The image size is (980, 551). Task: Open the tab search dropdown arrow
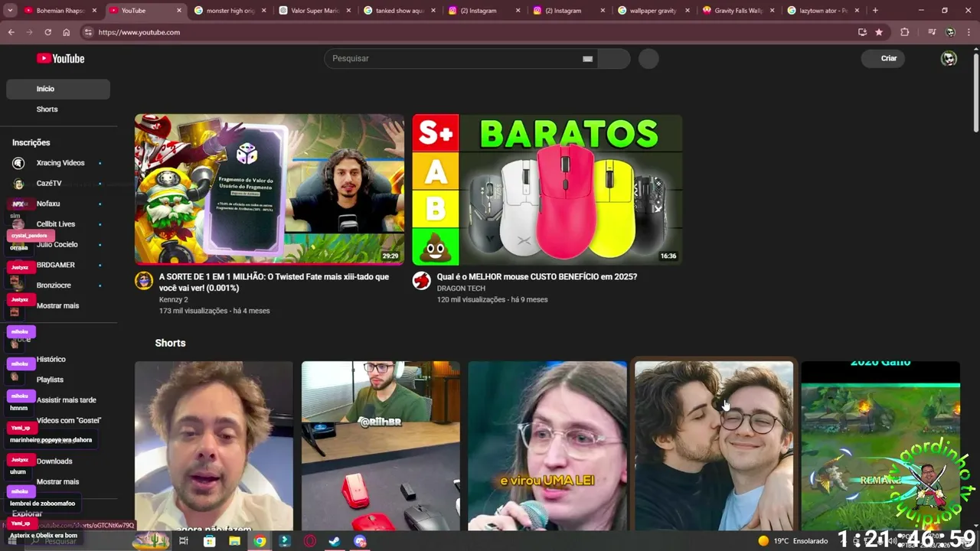[10, 11]
